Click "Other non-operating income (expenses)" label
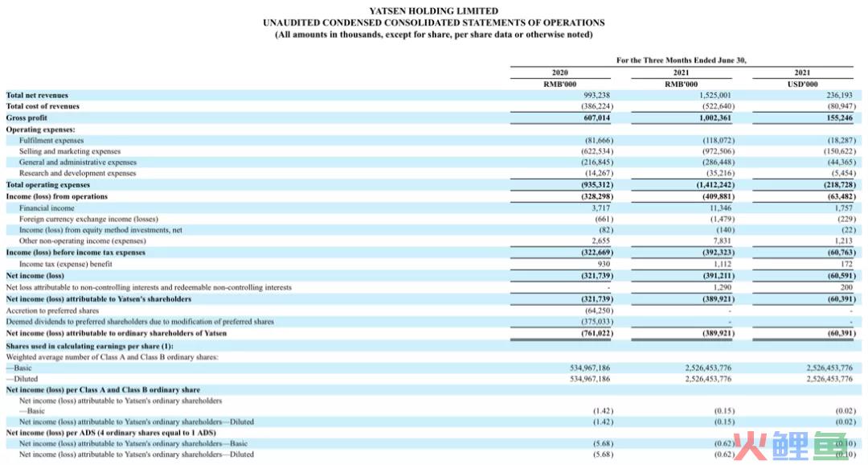Viewport: 868px width, 465px height. [83, 241]
